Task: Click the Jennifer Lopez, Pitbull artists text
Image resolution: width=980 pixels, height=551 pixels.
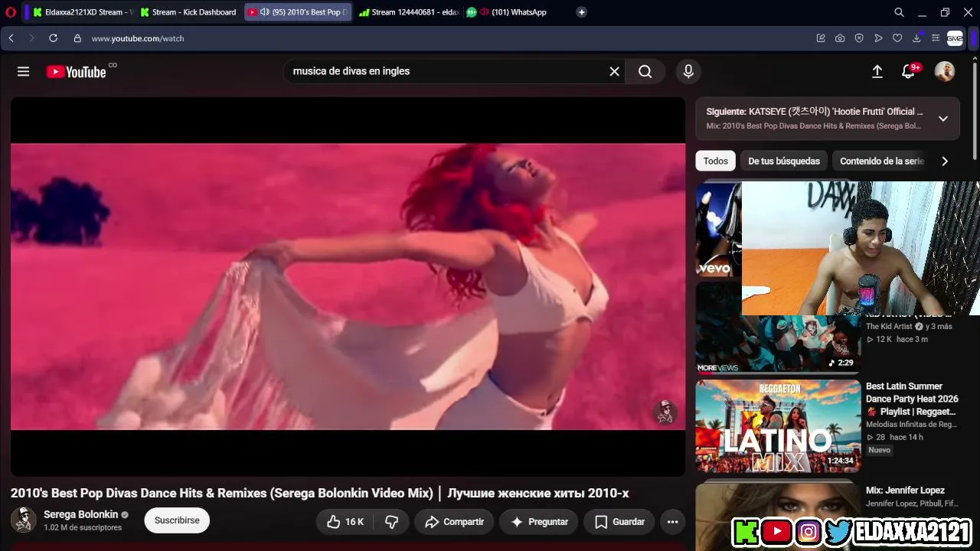Action: [x=912, y=504]
